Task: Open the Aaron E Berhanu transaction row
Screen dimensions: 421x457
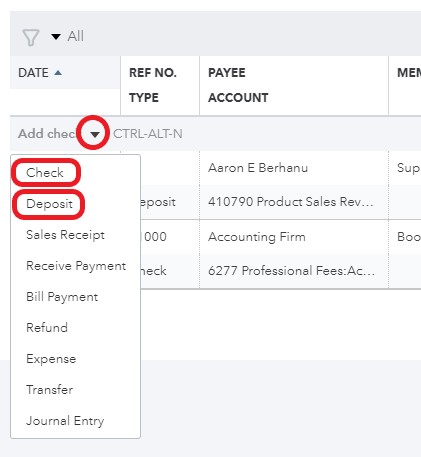Action: pos(258,168)
